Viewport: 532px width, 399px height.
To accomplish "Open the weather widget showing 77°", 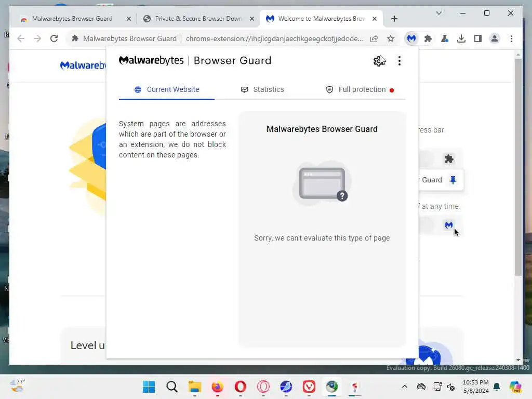I will (17, 386).
